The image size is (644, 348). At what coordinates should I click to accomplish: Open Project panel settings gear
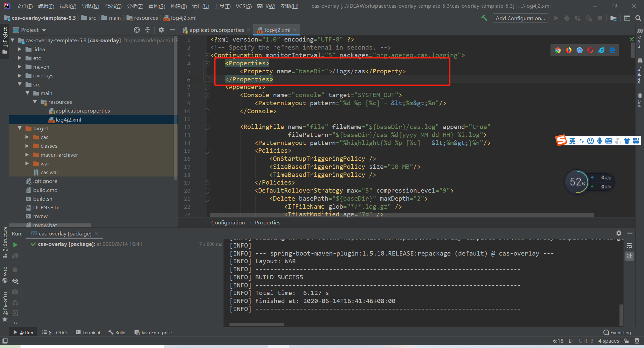161,30
